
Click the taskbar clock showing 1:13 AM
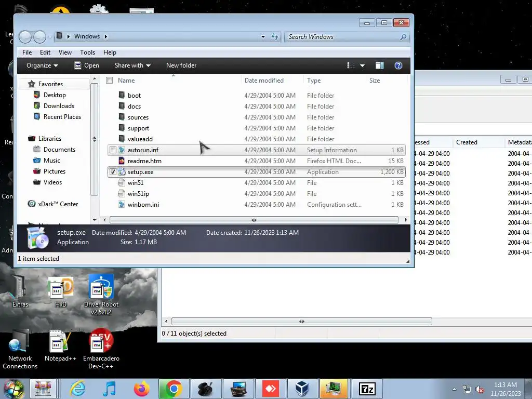coord(506,389)
